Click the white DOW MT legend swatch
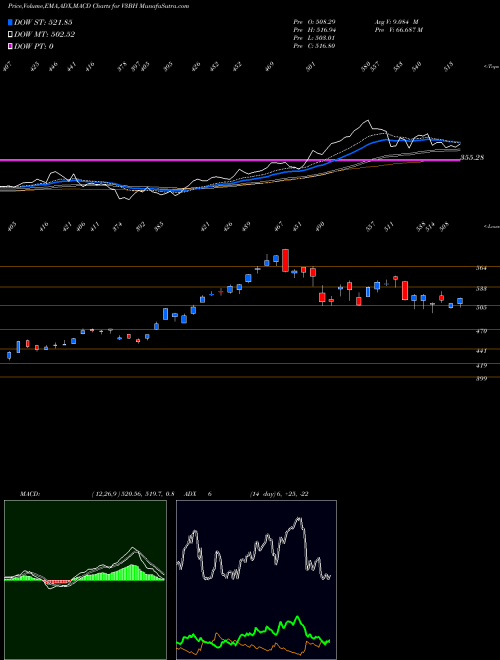The height and width of the screenshot is (660, 500). pyautogui.click(x=10, y=34)
